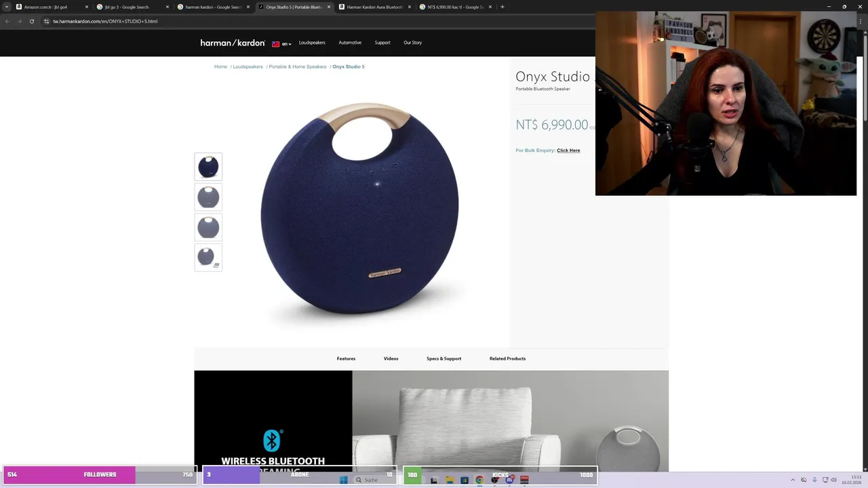This screenshot has height=488, width=868.
Task: Go to Home breadcrumb link
Action: point(220,66)
